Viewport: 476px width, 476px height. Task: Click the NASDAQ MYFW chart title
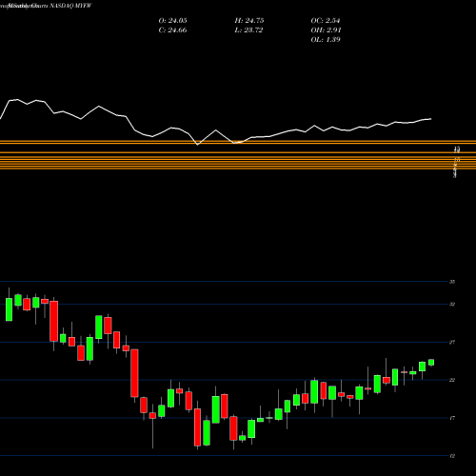[46, 6]
